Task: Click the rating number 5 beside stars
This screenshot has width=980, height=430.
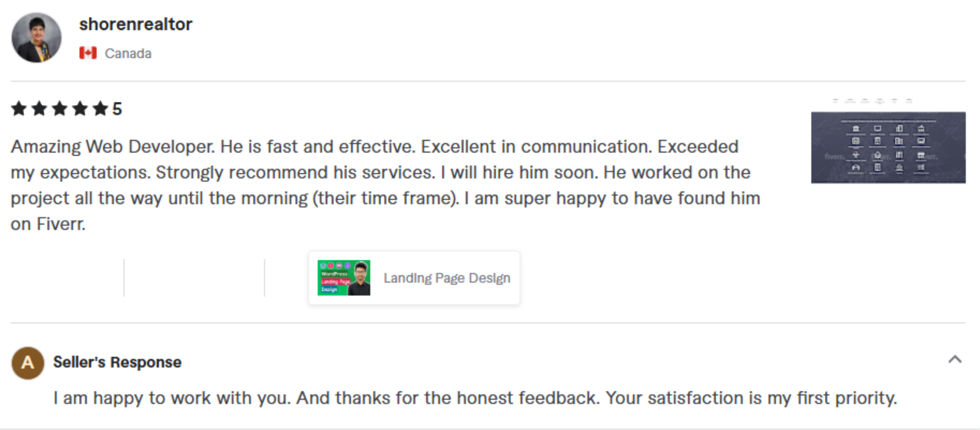Action: [117, 109]
